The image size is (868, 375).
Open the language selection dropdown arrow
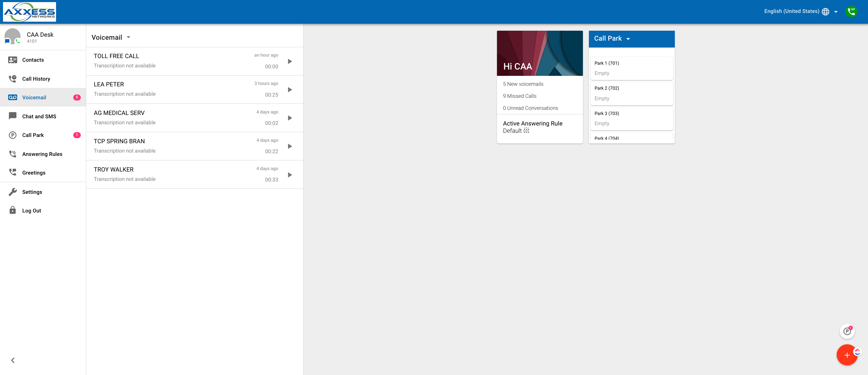(x=836, y=12)
